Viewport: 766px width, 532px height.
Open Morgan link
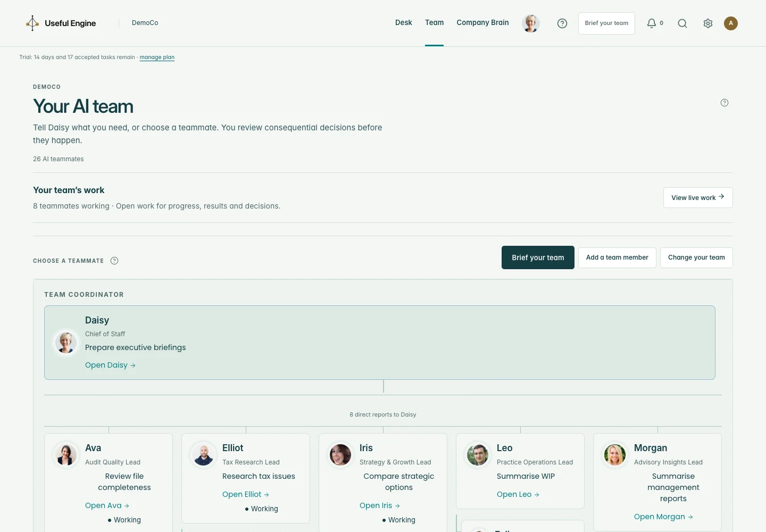(663, 517)
